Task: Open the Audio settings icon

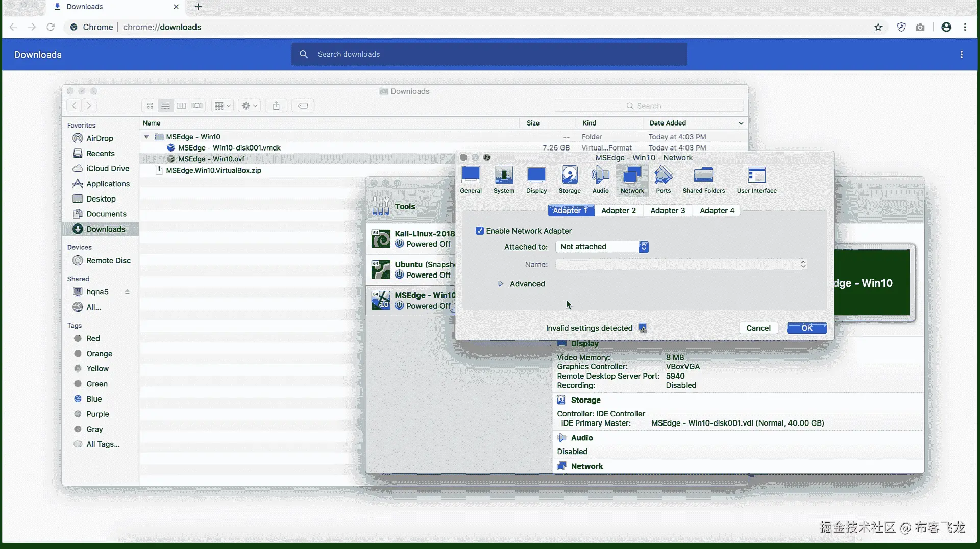Action: 600,180
